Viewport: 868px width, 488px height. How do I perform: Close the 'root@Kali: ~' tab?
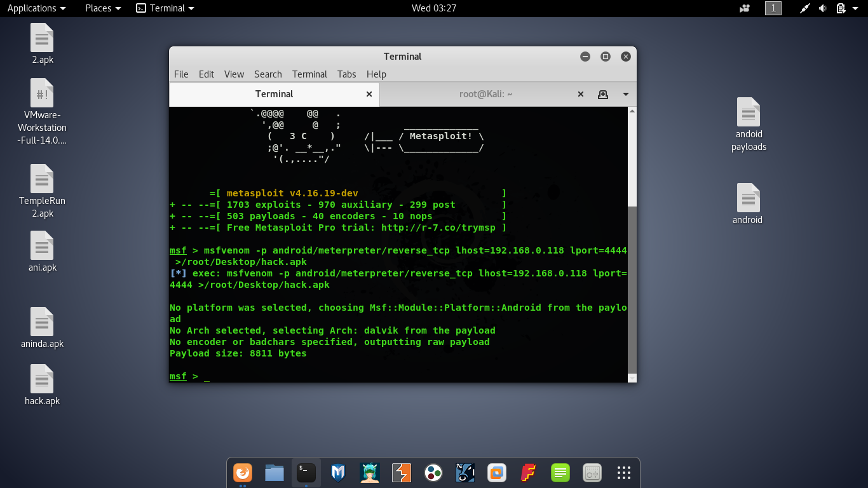tap(580, 94)
